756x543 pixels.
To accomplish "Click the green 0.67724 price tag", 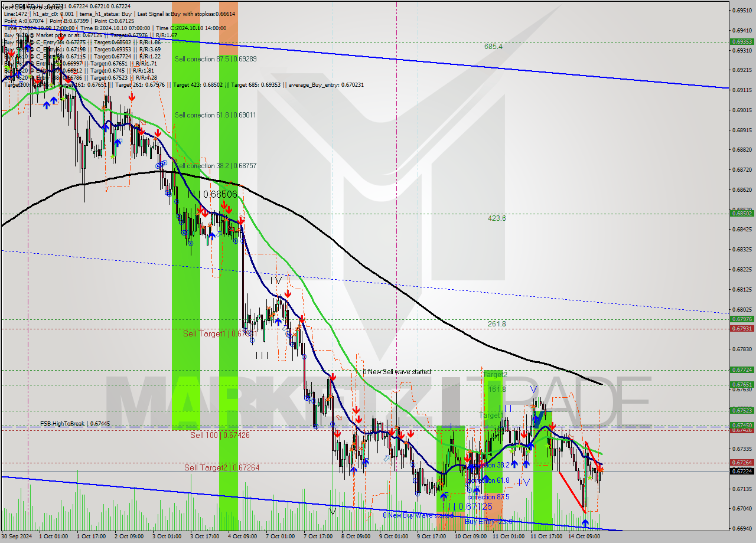I will 742,370.
